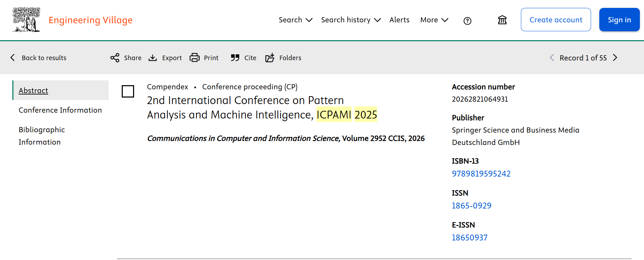Click the Folders label text

click(290, 58)
